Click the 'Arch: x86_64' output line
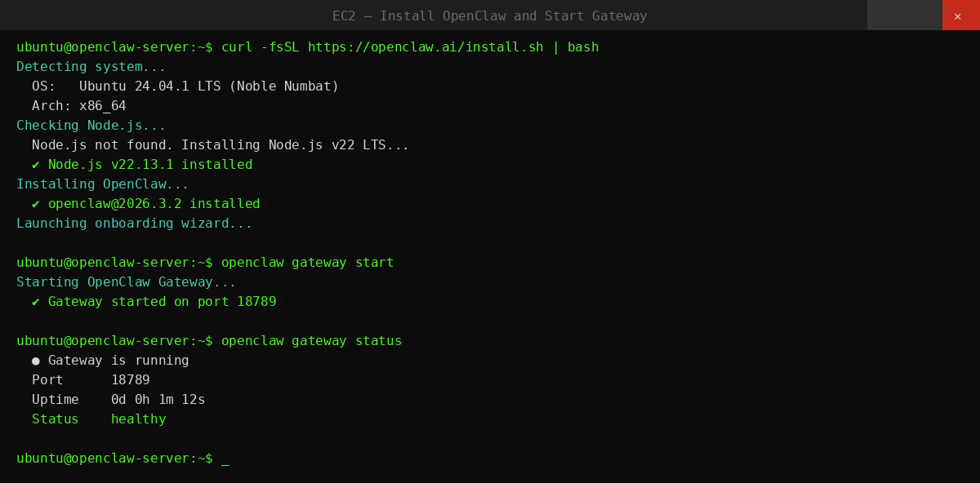 click(78, 106)
